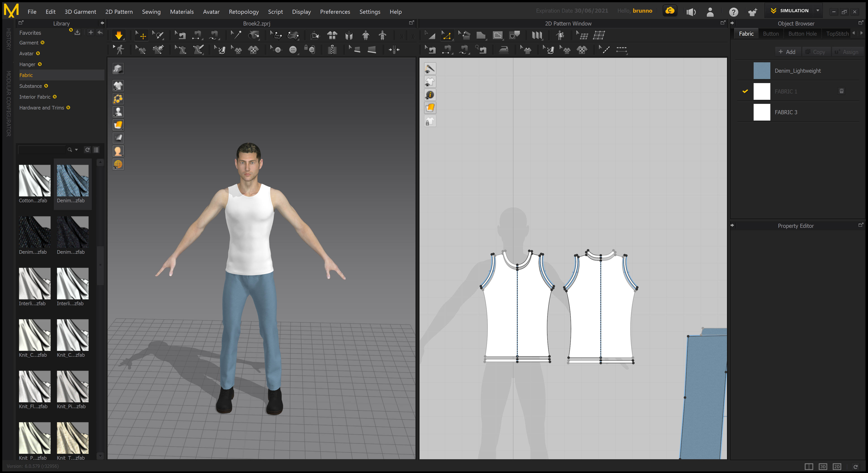
Task: Collapse the Library panel arrow
Action: (102, 23)
